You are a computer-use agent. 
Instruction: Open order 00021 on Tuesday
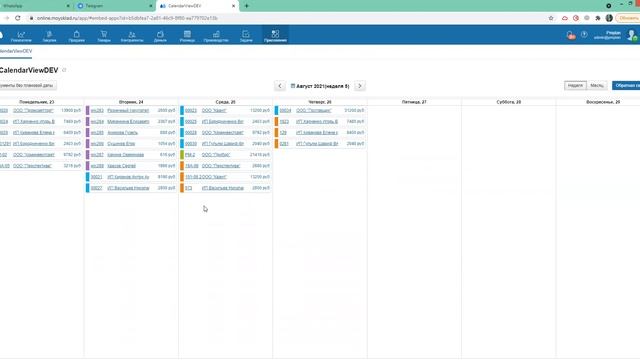[x=96, y=177]
